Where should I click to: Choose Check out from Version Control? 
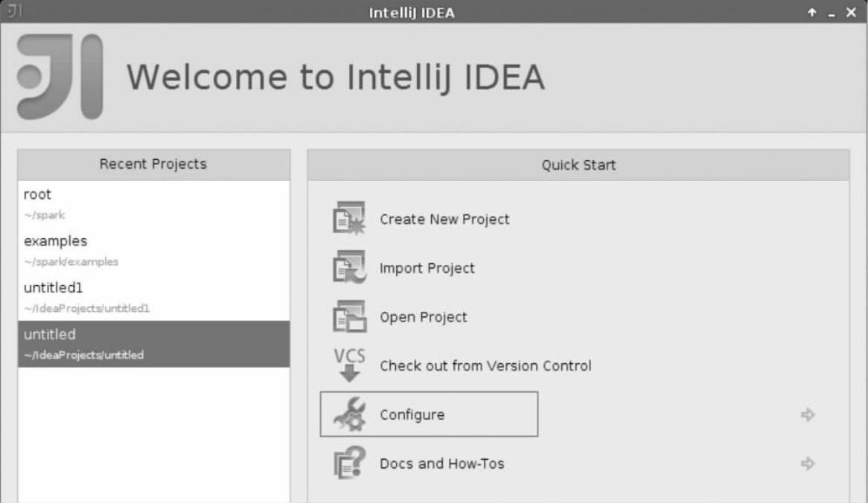[485, 366]
